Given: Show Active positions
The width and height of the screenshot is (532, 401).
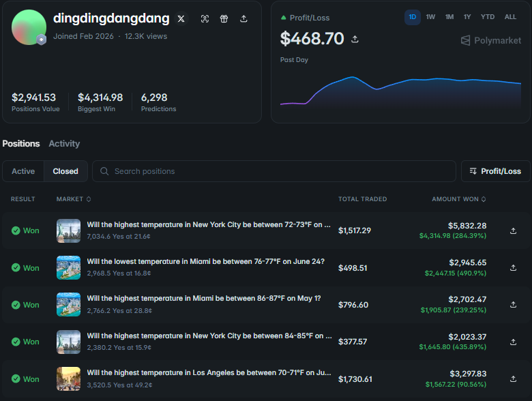Looking at the screenshot, I should 23,171.
